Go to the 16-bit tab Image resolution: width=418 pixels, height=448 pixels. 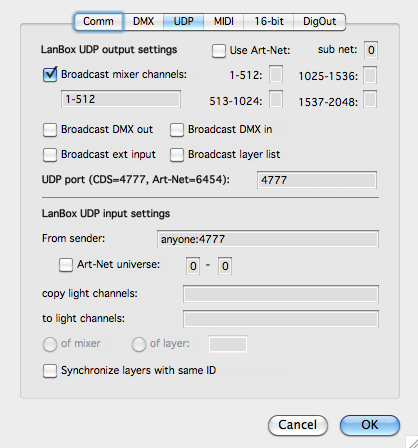[x=269, y=22]
